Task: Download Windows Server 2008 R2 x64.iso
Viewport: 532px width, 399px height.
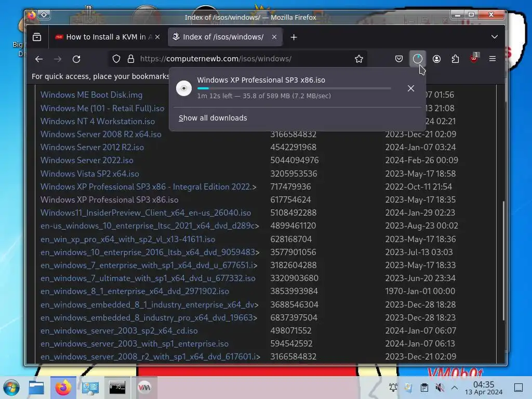Action: point(101,135)
